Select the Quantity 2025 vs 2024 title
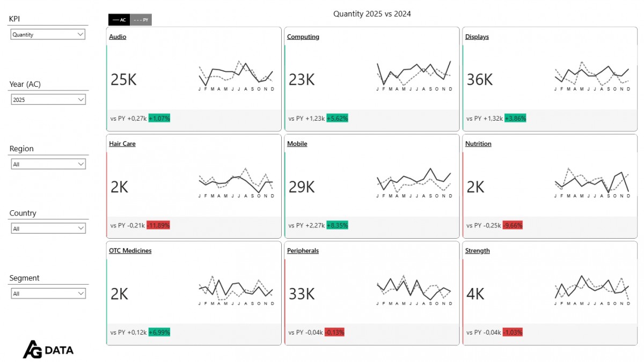The height and width of the screenshot is (362, 644). (x=372, y=14)
